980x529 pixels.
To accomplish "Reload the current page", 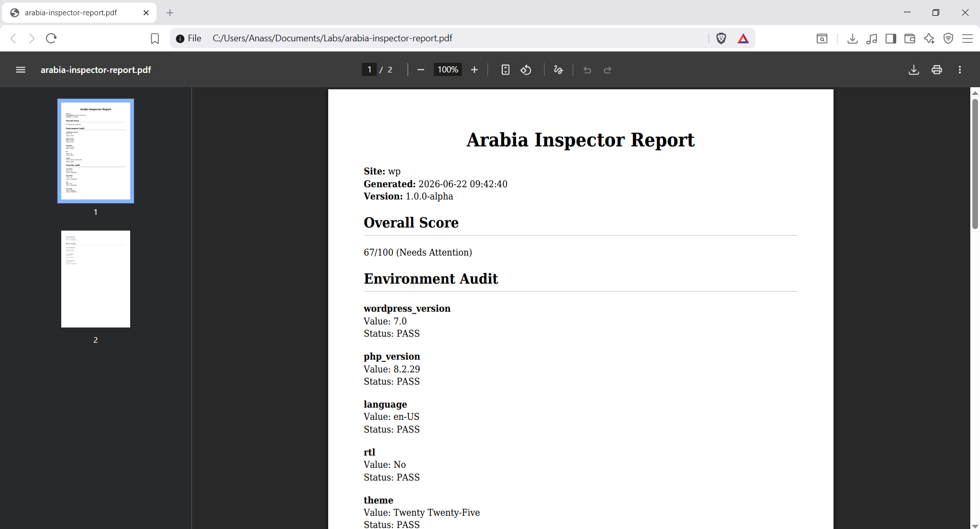I will click(x=51, y=38).
